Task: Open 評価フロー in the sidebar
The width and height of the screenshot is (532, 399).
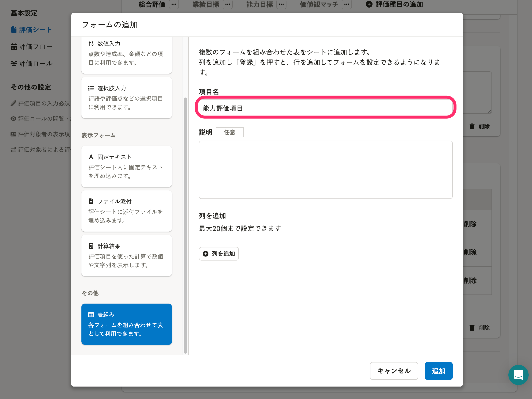Action: tap(31, 47)
